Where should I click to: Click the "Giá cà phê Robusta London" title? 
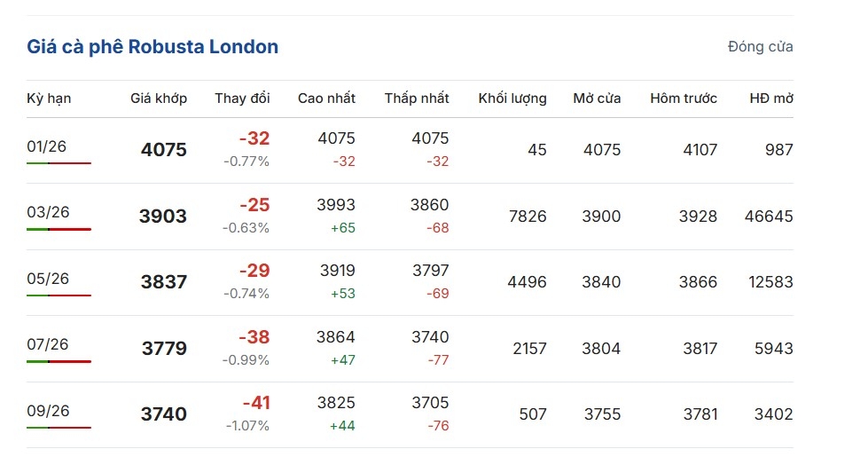[152, 47]
